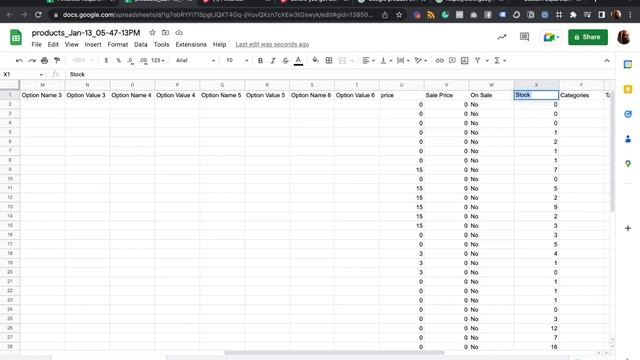This screenshot has width=640, height=360.
Task: Open text wrapping dropdown
Action: [403, 60]
